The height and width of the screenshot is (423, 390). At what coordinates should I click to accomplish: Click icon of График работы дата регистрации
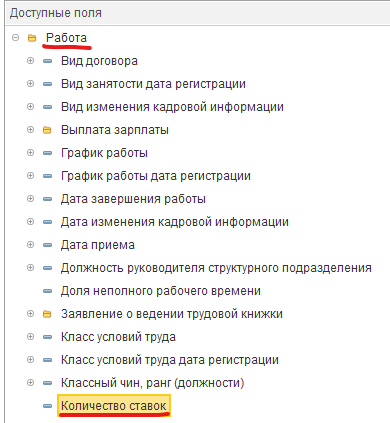tap(48, 176)
